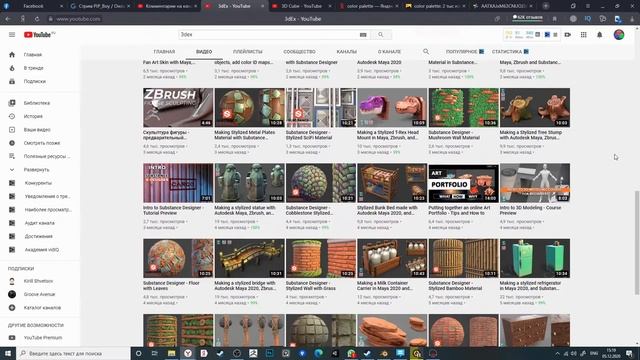This screenshot has width=640, height=360.
Task: Open stylized refrigerator video thumbnail
Action: pyautogui.click(x=535, y=258)
